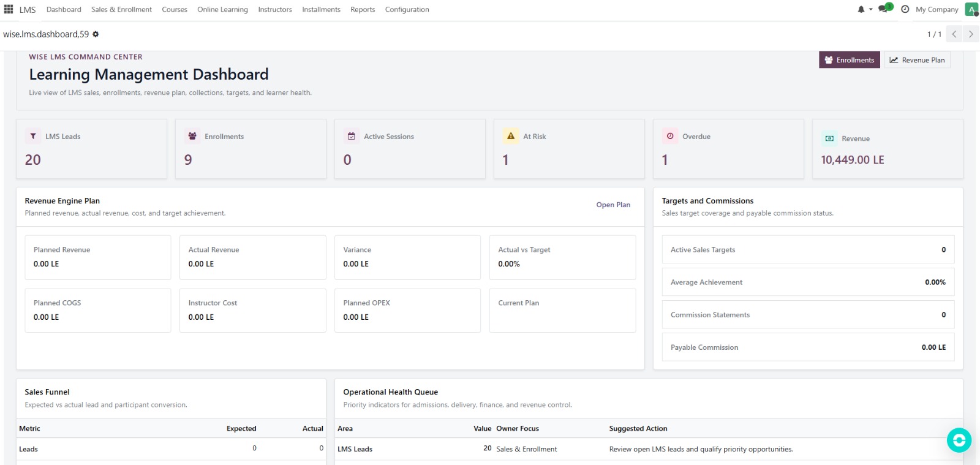The width and height of the screenshot is (980, 465).
Task: Open the bell dropdown caret
Action: 871,9
